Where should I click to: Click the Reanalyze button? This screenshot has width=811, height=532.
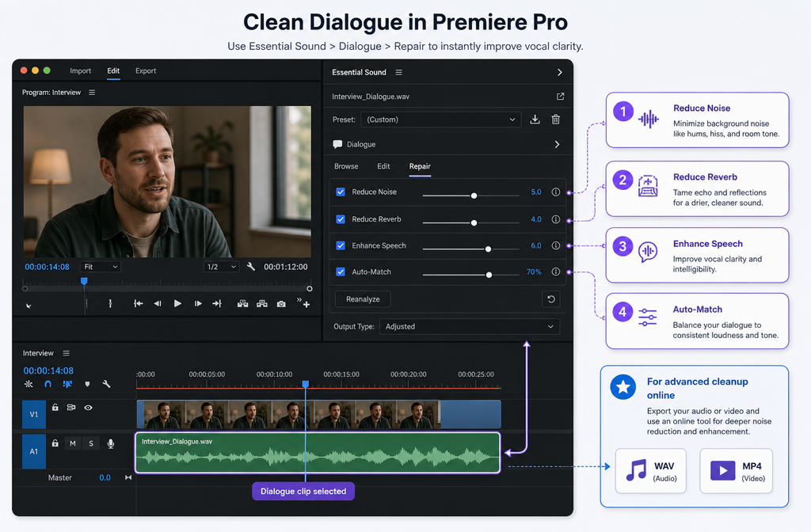[x=363, y=299]
